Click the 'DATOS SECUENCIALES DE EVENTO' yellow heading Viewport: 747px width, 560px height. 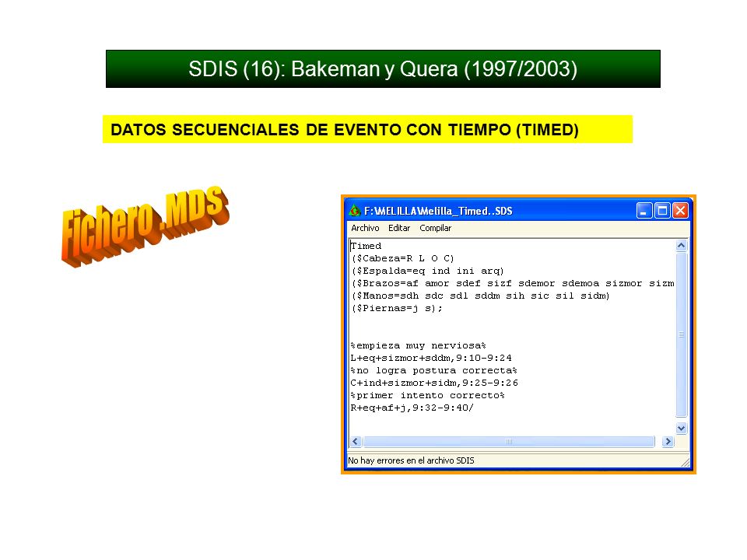pos(367,129)
